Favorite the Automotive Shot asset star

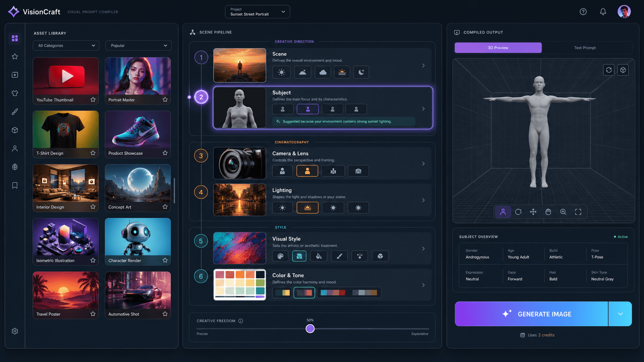coord(165,314)
